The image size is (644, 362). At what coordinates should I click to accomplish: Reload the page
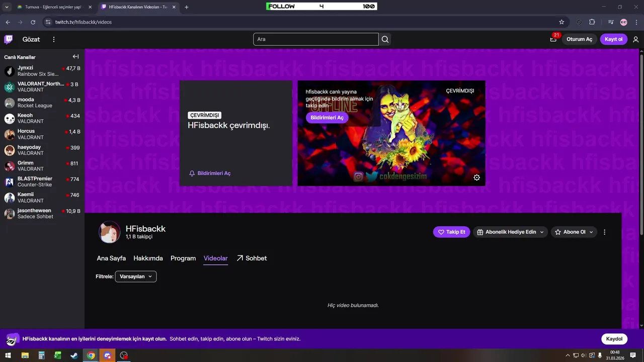[x=33, y=22]
